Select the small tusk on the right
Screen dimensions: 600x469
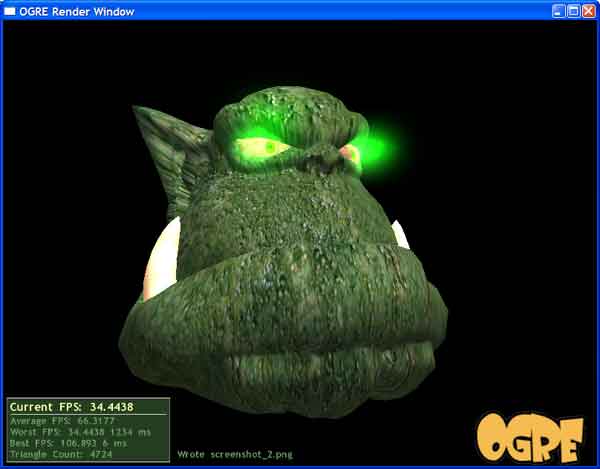(400, 234)
